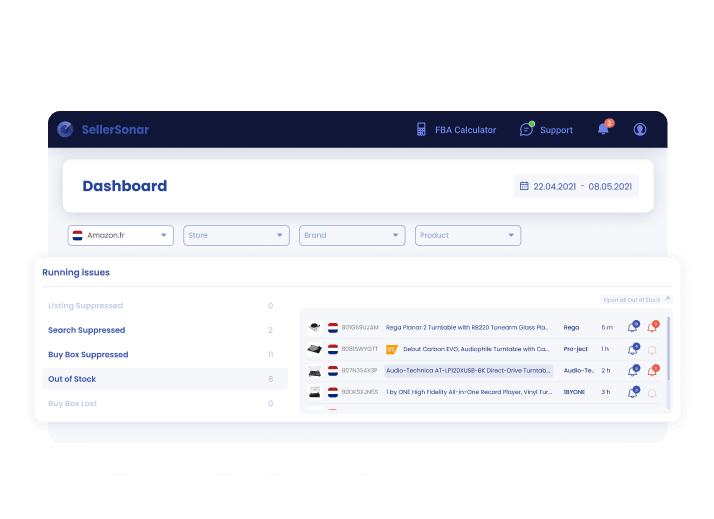Viewport: 714px width, 519px height.
Task: Click the blue bell for Debut Carbon EVO
Action: [632, 349]
